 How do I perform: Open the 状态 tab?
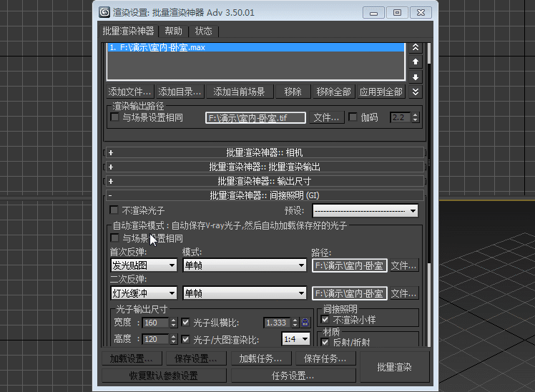[203, 31]
